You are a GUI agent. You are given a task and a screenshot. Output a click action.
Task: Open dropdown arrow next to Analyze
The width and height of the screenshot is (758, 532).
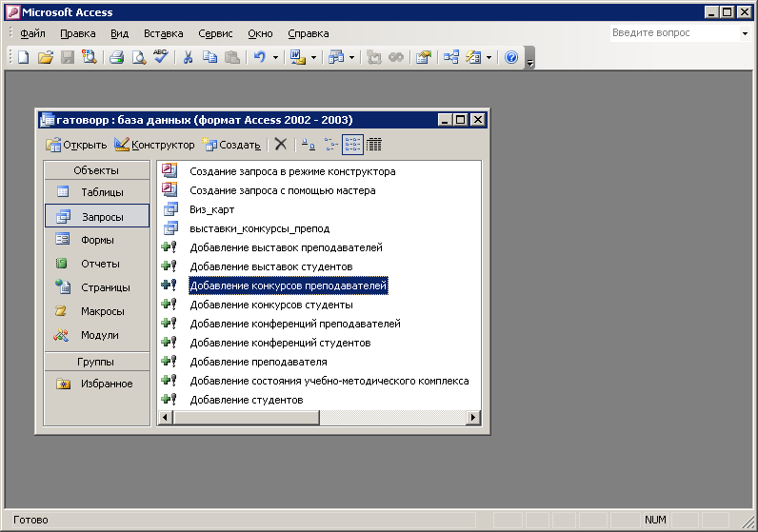point(351,57)
